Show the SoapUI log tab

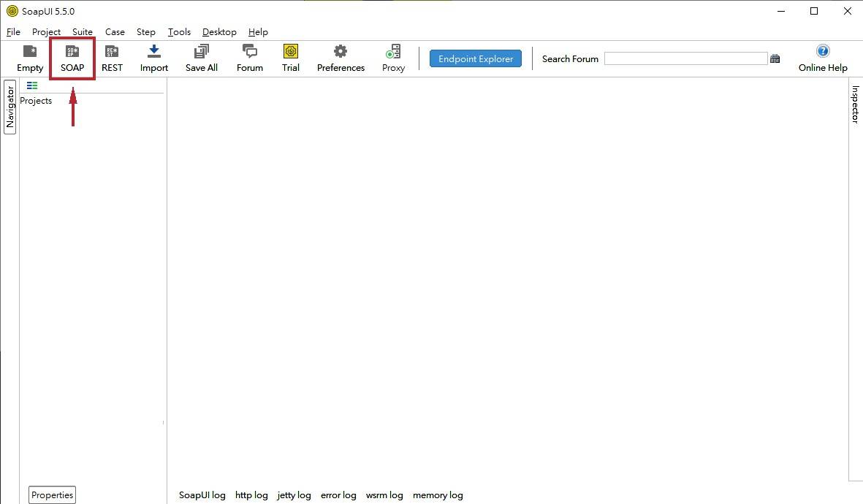pyautogui.click(x=202, y=495)
